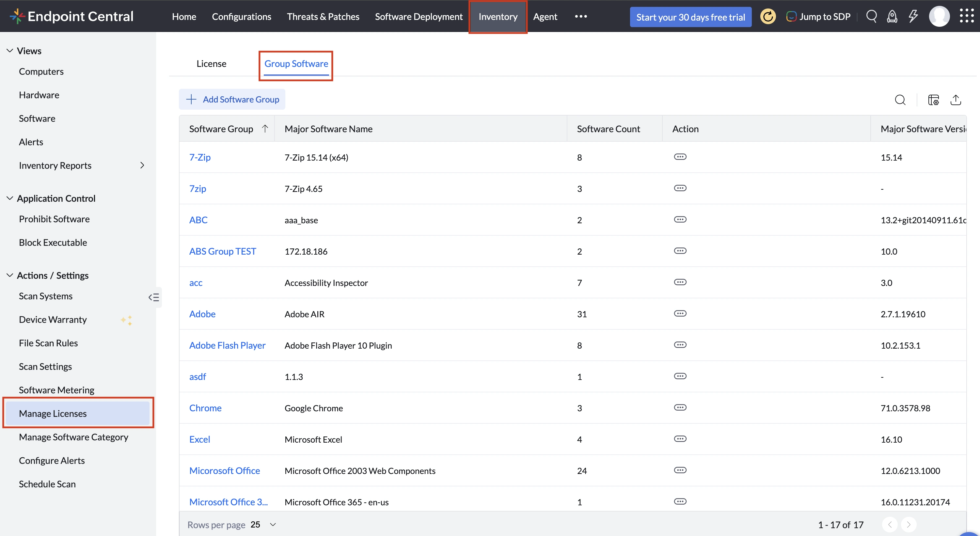Screen dimensions: 980x536
Task: Sort by Software Group arrow icon
Action: (265, 129)
